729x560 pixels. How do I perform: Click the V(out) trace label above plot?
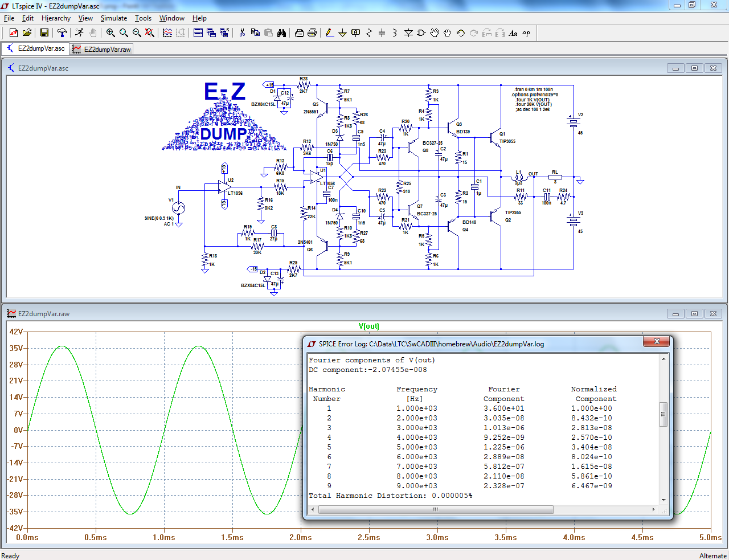coord(369,326)
